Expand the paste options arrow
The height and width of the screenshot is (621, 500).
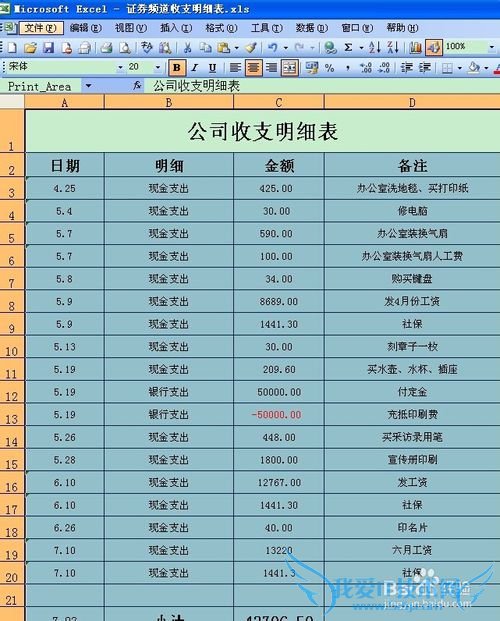click(237, 48)
